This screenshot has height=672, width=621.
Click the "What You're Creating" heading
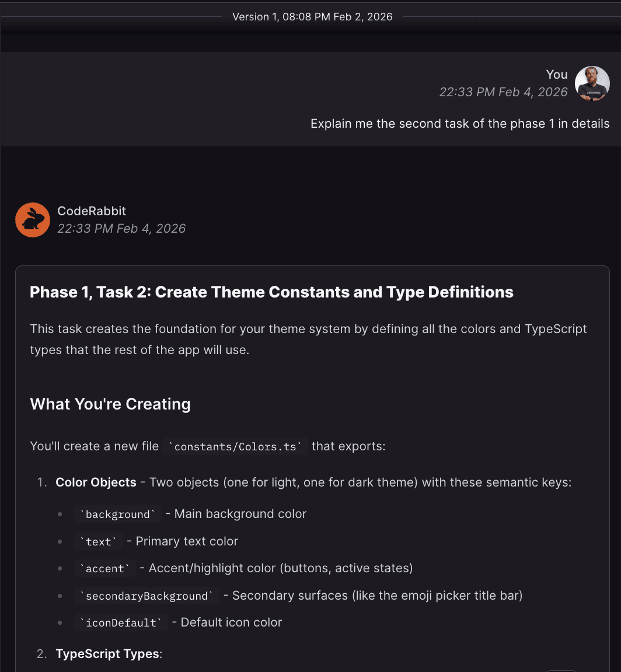[110, 404]
